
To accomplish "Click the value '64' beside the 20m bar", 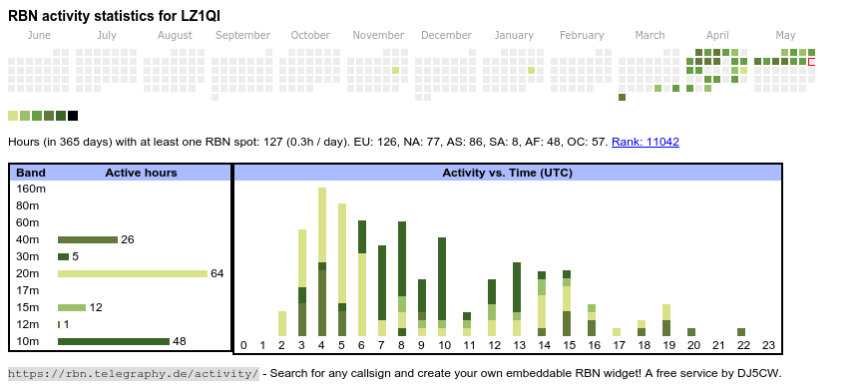I will pos(217,273).
